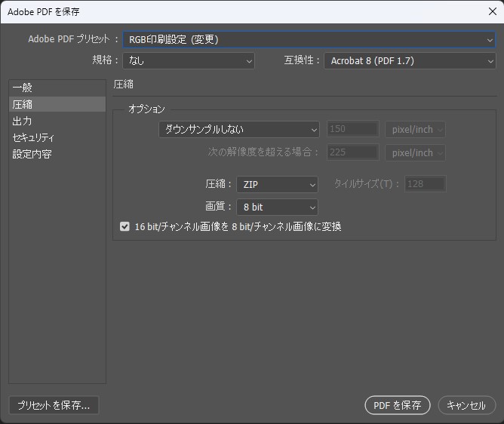504x424 pixels.
Task: Open the ダウンサンプルしない dropdown
Action: click(x=239, y=130)
